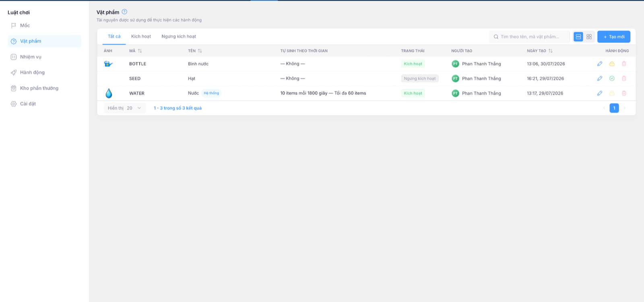Switch to list view layout
Screen dimensions: 644x302
pos(578,37)
